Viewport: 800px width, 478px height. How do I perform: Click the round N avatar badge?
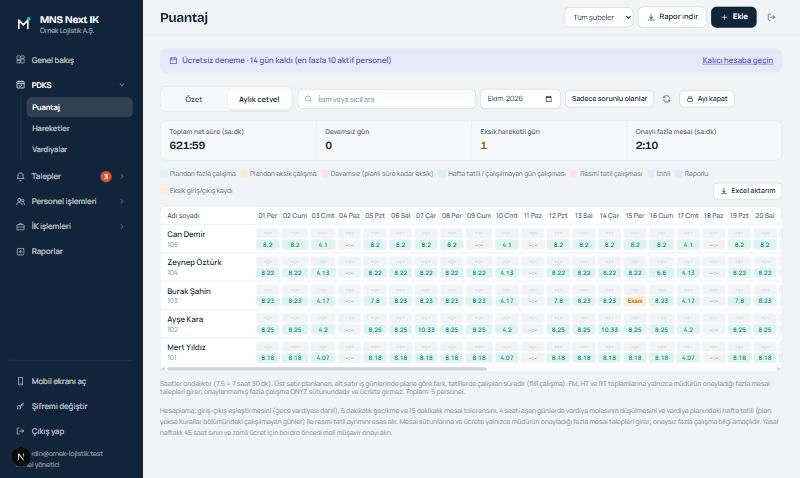[x=21, y=457]
